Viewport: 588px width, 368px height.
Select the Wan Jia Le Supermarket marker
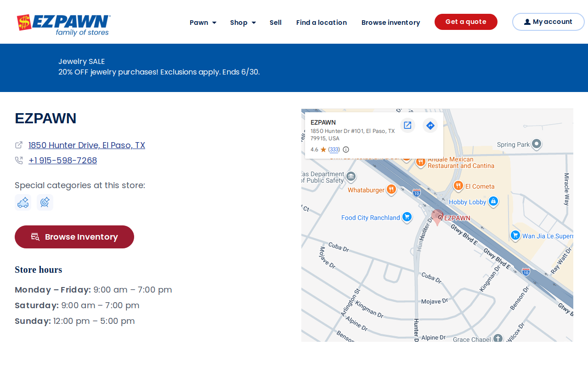tap(515, 235)
